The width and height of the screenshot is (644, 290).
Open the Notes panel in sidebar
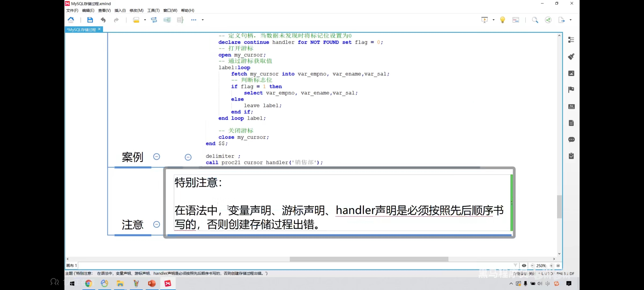(571, 123)
